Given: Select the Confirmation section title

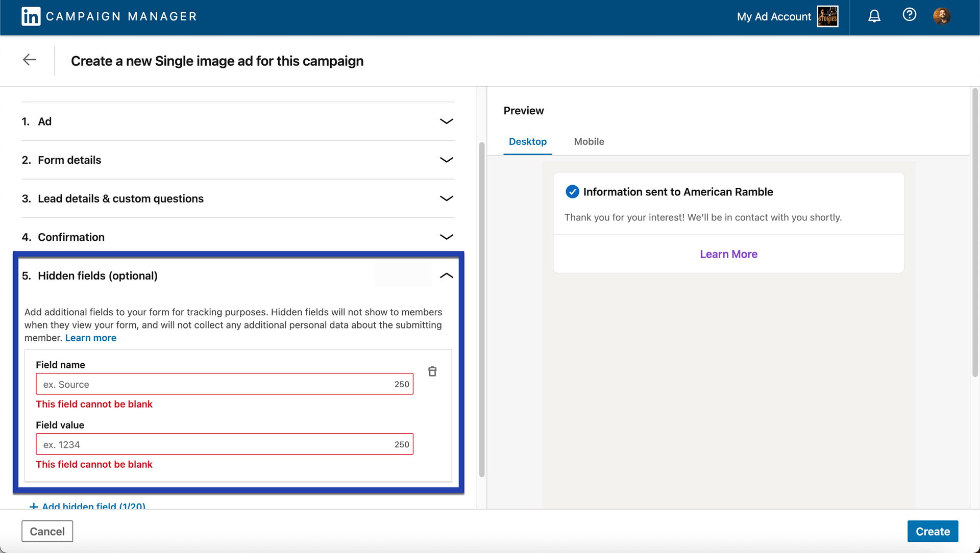Looking at the screenshot, I should click(x=71, y=237).
